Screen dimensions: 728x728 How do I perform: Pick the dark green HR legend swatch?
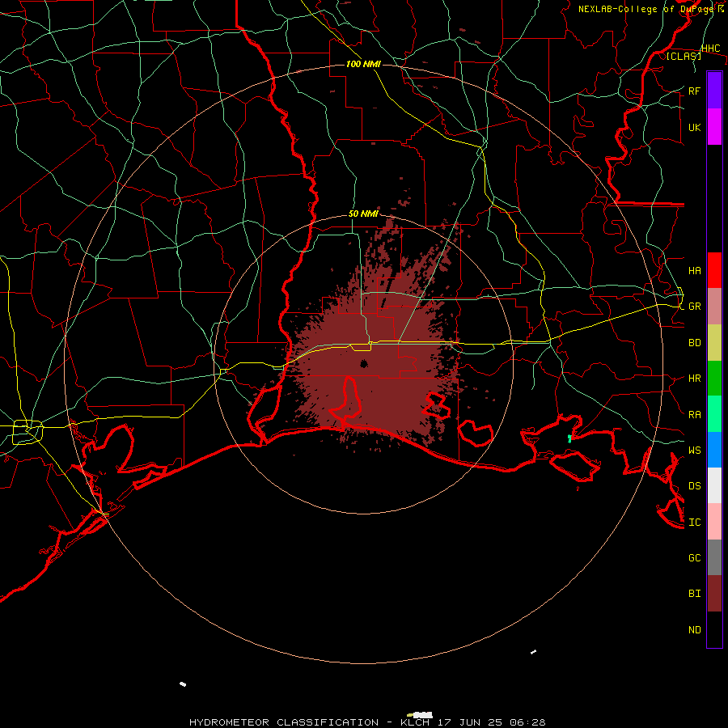point(714,379)
